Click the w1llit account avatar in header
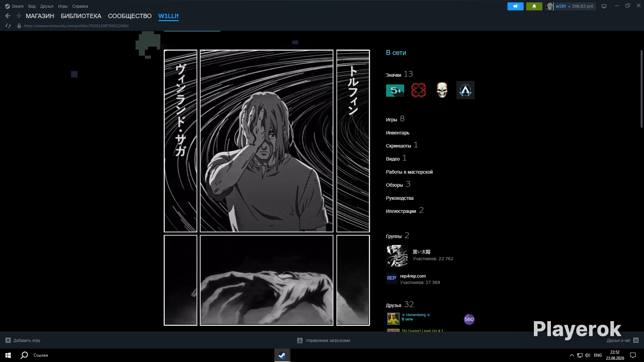Viewport: 644px width, 362px height. coord(549,6)
